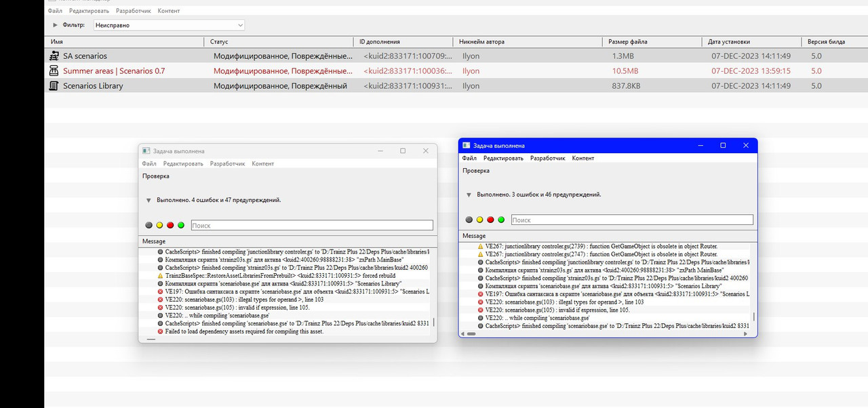This screenshot has height=408, width=868.
Task: Click red error icon beside 'Failed to load dependency assets'
Action: click(x=160, y=331)
